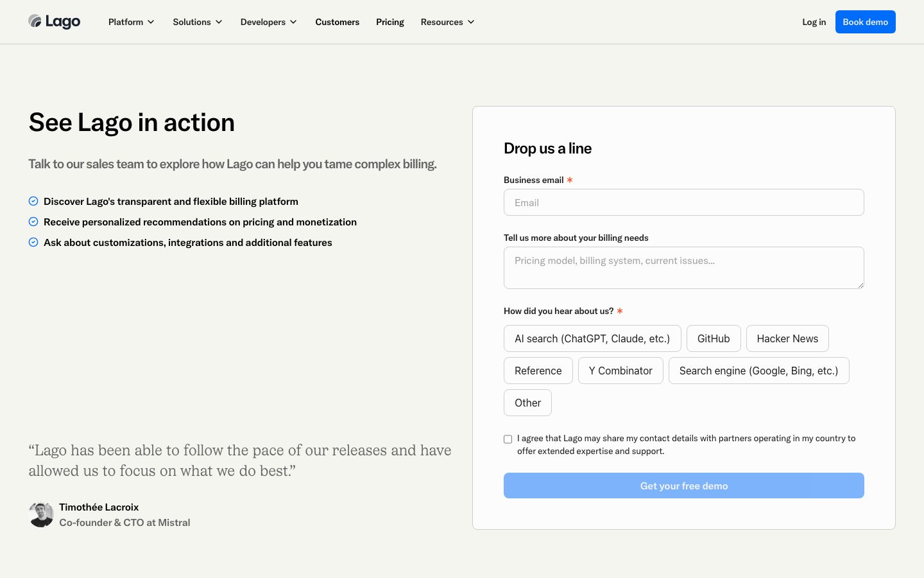Click 'Talk to our sales team' subtitle
924x578 pixels.
(x=232, y=164)
